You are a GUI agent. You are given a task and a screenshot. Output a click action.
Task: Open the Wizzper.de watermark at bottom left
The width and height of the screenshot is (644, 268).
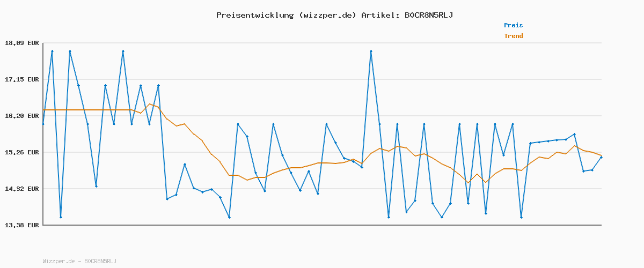pyautogui.click(x=79, y=261)
